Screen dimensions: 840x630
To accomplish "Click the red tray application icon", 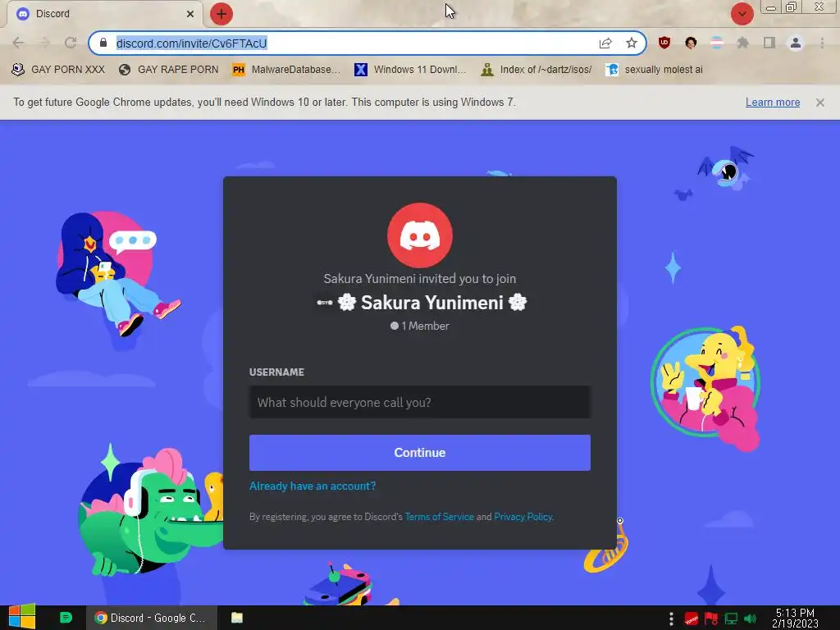I will click(x=691, y=619).
